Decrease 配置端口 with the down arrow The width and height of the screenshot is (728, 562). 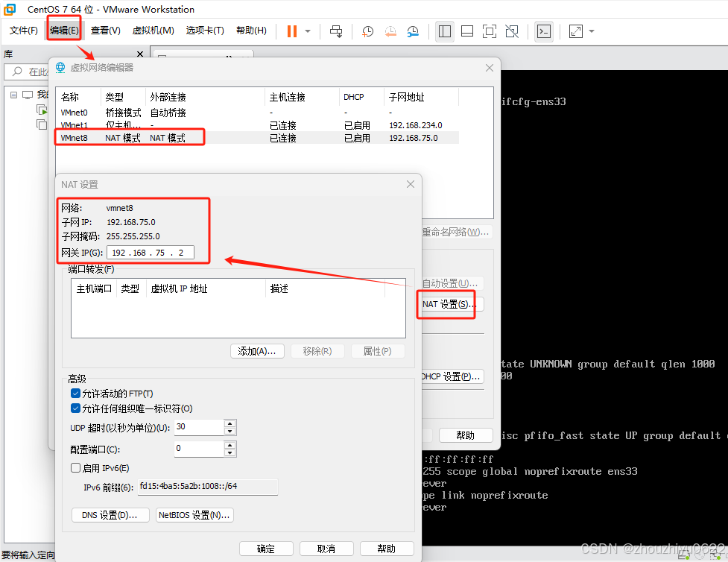230,453
